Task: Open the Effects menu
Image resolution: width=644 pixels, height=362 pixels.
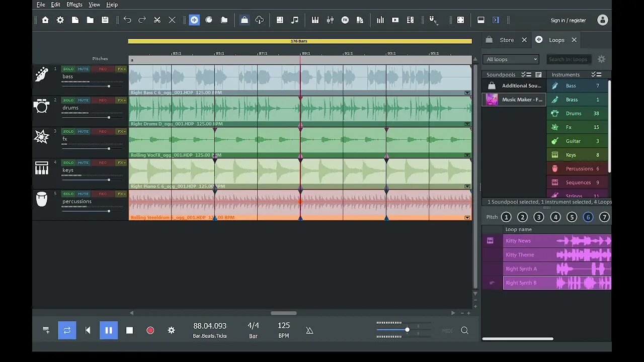Action: tap(74, 5)
